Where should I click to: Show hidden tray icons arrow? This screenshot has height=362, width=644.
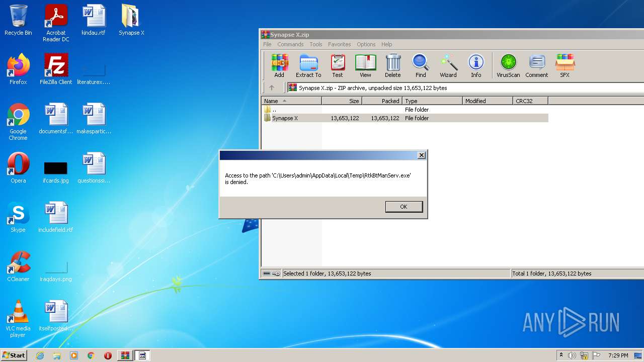pos(561,355)
